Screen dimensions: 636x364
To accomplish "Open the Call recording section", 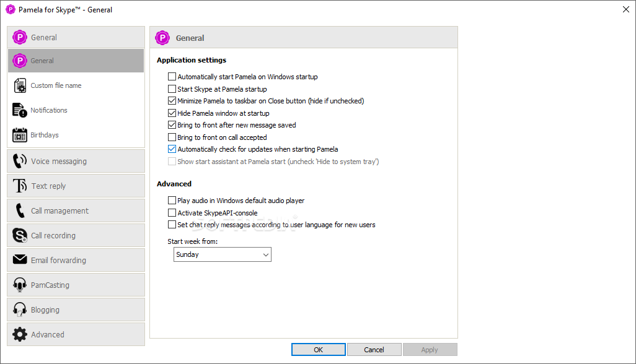I will click(76, 235).
